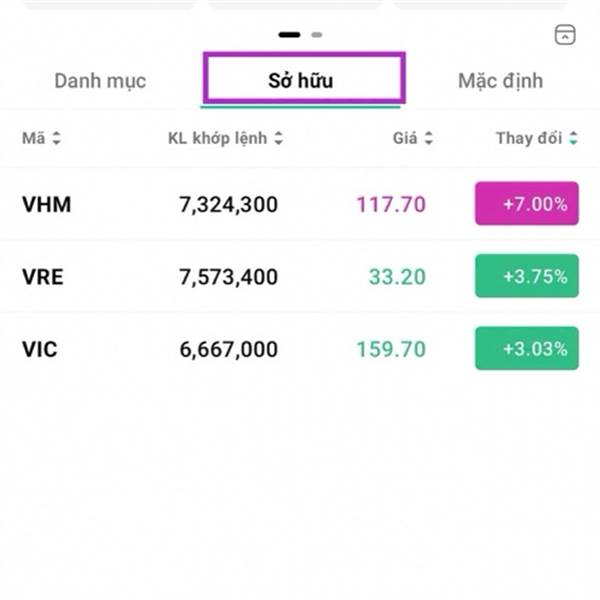600x600 pixels.
Task: Click the collapse panel icon at top right
Action: 565,35
